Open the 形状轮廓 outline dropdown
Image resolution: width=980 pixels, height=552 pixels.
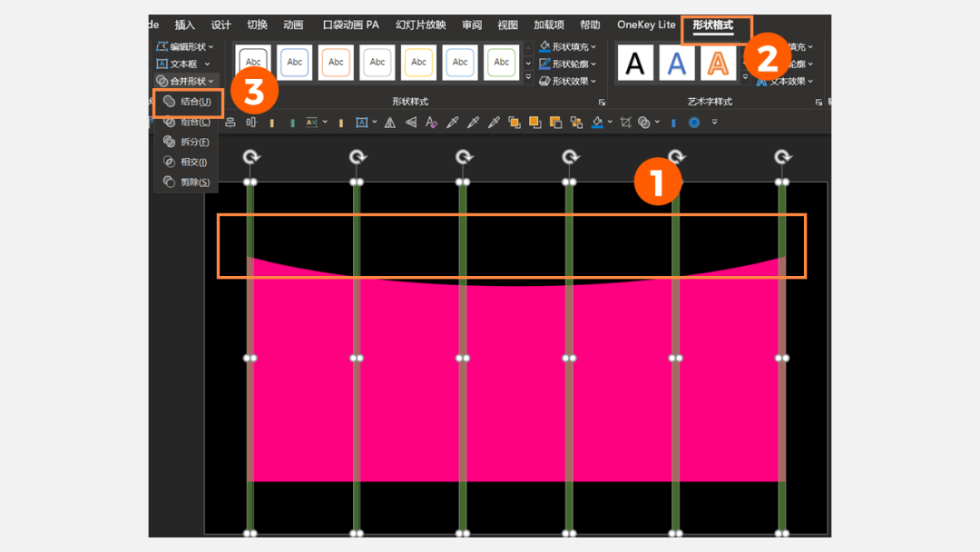coord(569,64)
